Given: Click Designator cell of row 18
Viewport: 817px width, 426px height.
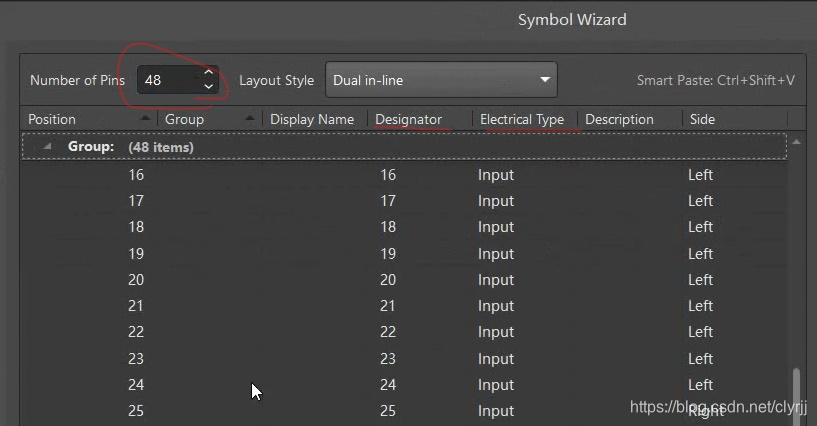Looking at the screenshot, I should (388, 227).
